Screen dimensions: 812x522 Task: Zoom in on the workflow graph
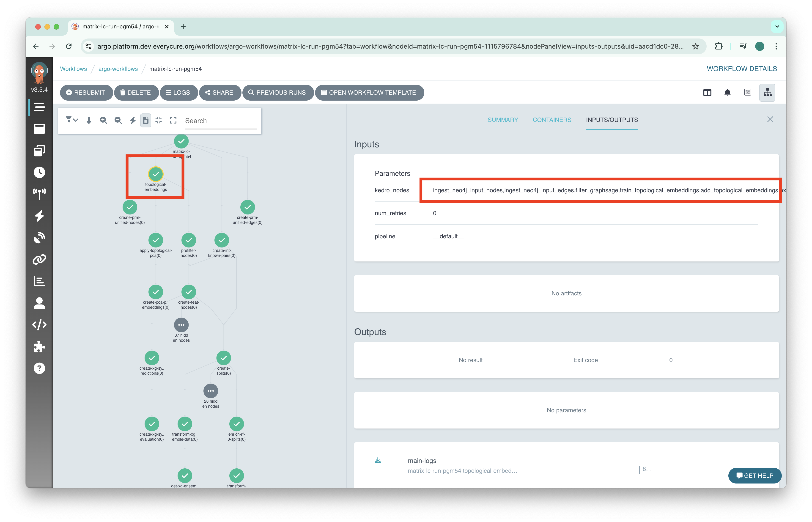103,120
